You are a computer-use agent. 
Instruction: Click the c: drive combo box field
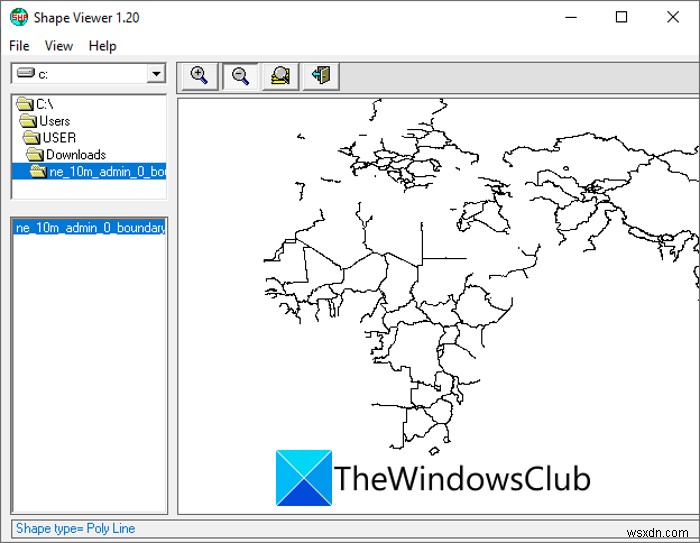(88, 74)
